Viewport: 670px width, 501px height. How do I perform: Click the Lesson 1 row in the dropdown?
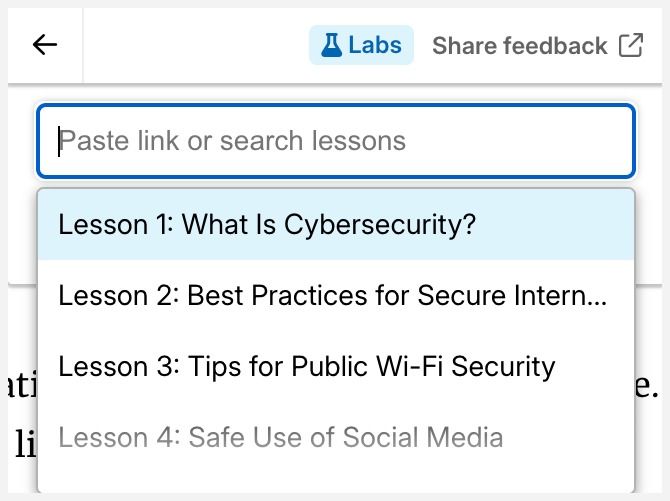pos(336,224)
